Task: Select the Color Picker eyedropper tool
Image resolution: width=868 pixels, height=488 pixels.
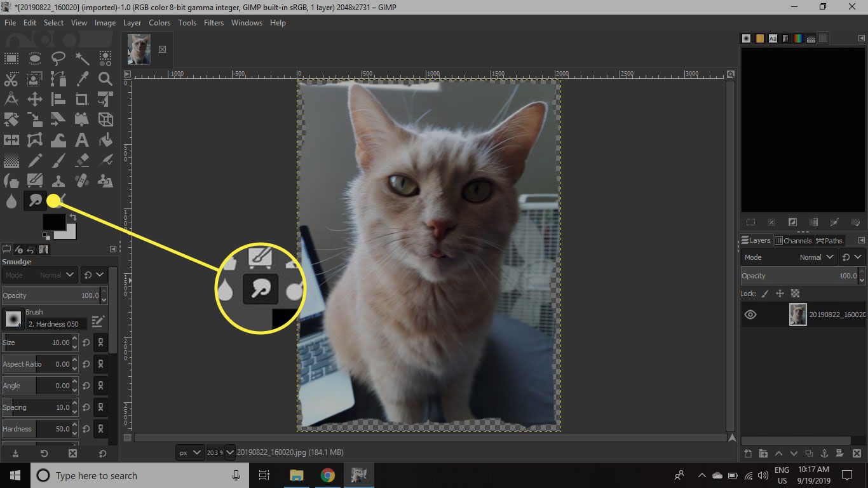Action: pos(82,79)
